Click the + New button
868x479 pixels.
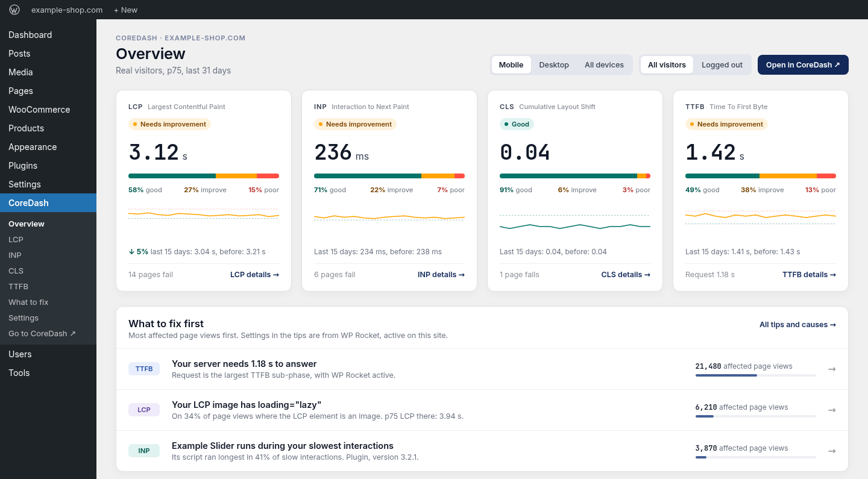tap(125, 10)
